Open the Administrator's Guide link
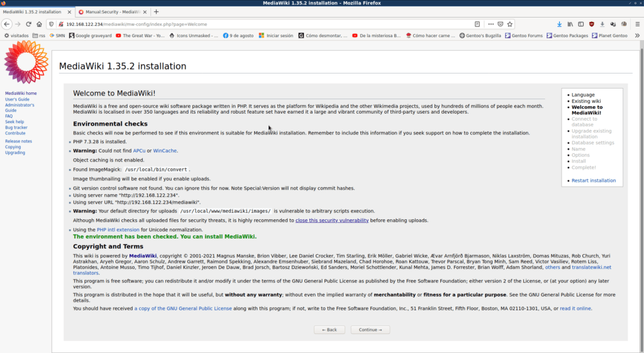The height and width of the screenshot is (353, 644). (x=19, y=107)
